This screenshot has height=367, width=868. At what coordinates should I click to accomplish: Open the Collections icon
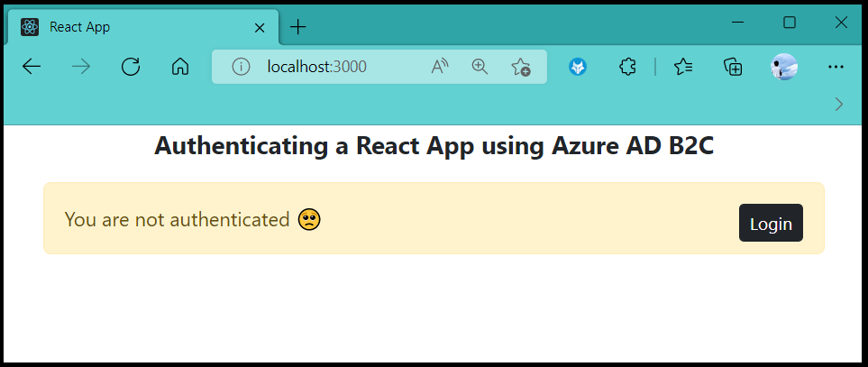(733, 67)
